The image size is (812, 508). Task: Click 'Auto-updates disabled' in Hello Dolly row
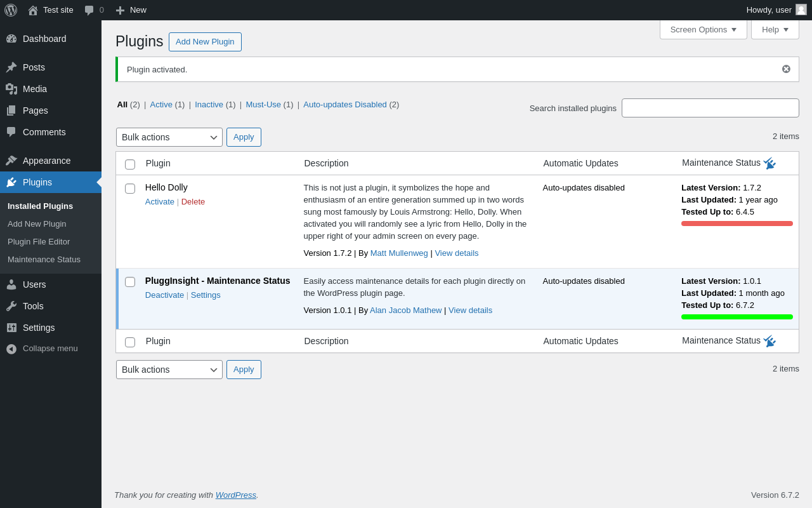pos(584,188)
